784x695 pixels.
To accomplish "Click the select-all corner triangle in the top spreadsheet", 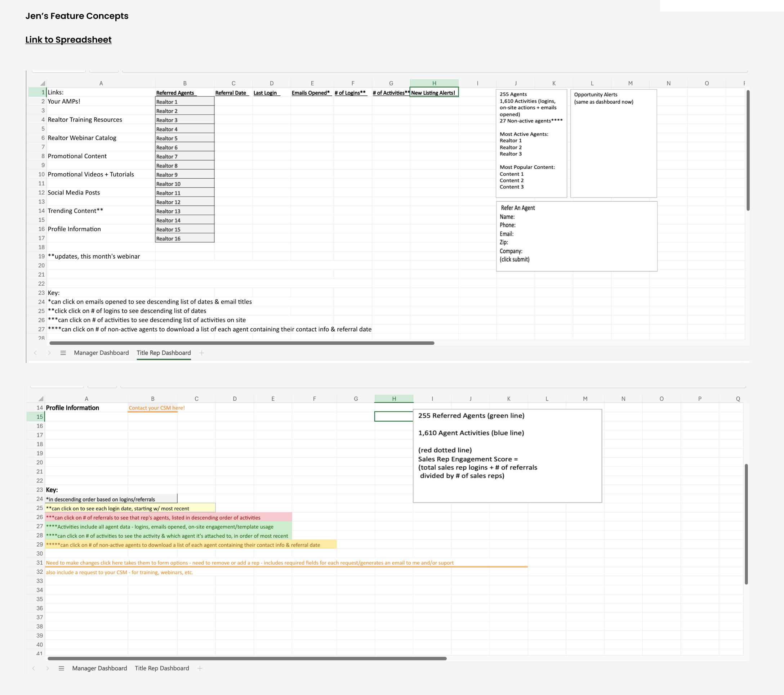I will 42,83.
